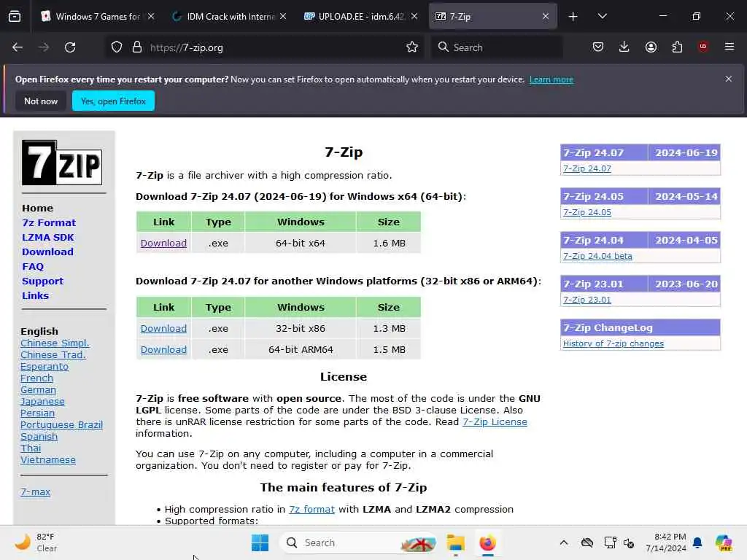List all tabs dropdown arrow

click(x=602, y=16)
